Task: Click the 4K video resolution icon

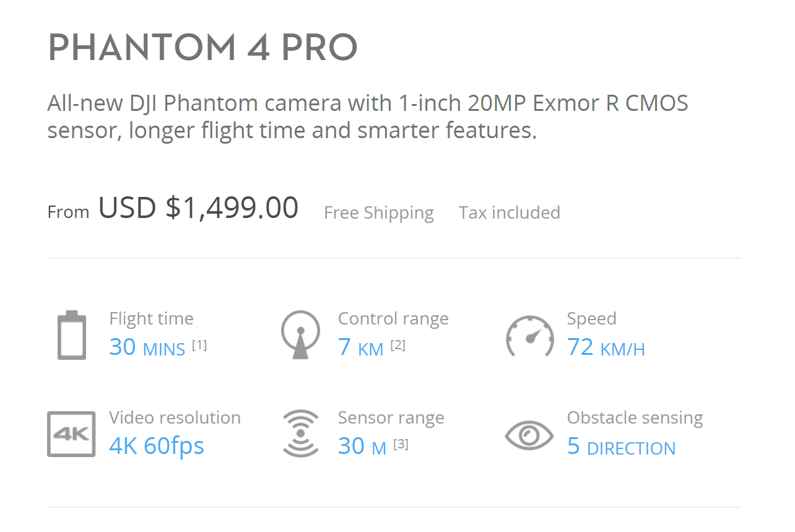Action: coord(71,434)
